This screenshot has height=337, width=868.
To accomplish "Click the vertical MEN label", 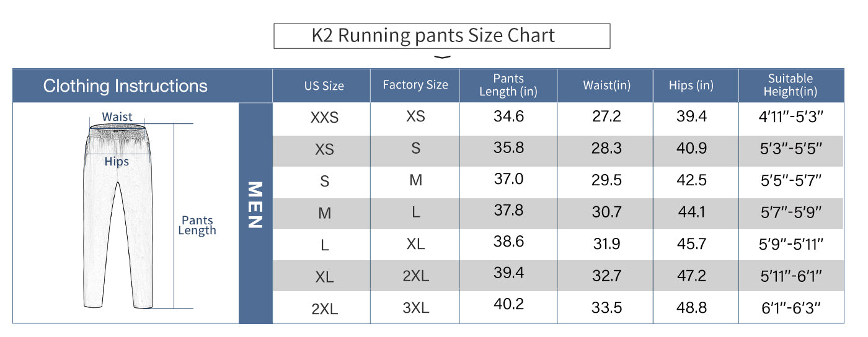I will (x=255, y=205).
